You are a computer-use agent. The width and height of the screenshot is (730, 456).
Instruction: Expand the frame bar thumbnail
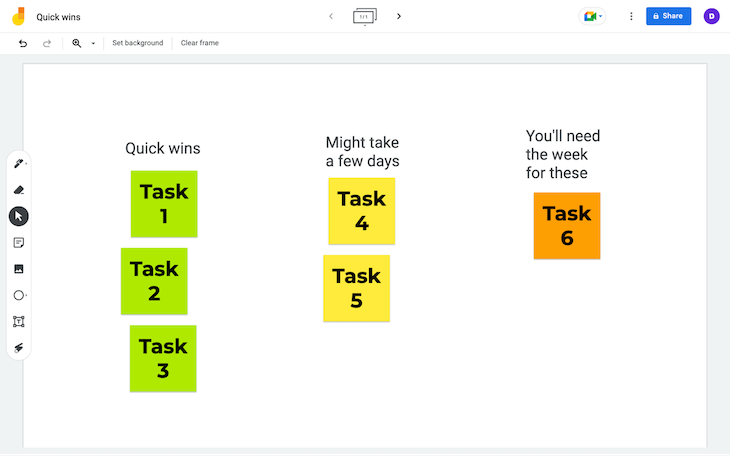[365, 17]
